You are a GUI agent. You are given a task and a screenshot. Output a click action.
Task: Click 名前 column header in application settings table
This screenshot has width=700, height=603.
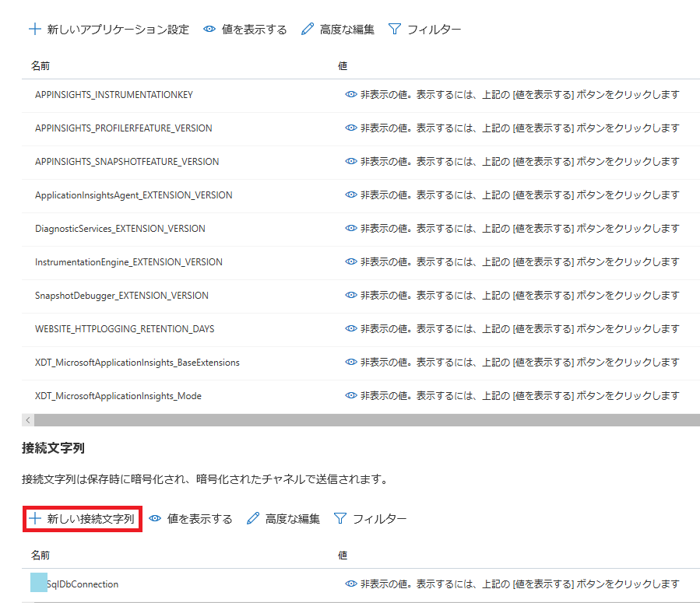(40, 66)
